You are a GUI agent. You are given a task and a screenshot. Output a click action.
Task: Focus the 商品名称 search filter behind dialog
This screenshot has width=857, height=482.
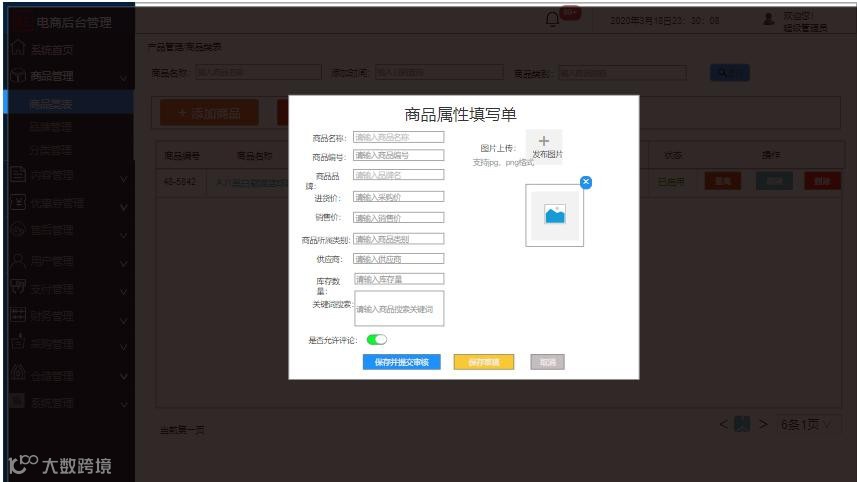pos(259,72)
